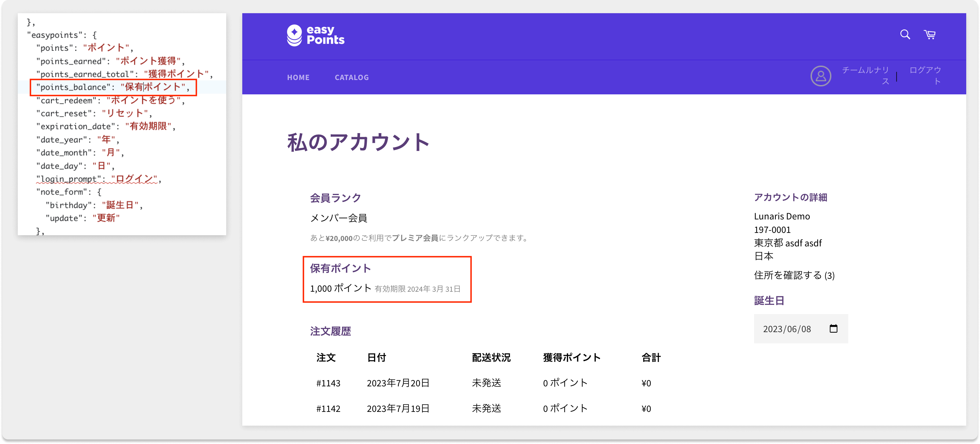Click the 保有ポイント heading
This screenshot has width=980, height=444.
point(340,268)
